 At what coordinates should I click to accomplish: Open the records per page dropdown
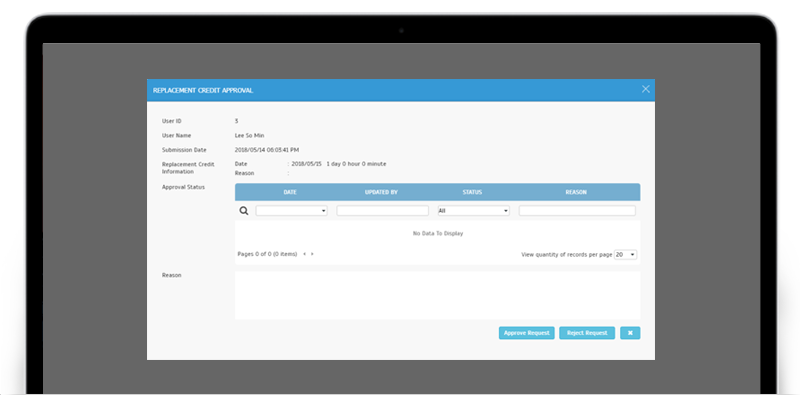point(626,255)
